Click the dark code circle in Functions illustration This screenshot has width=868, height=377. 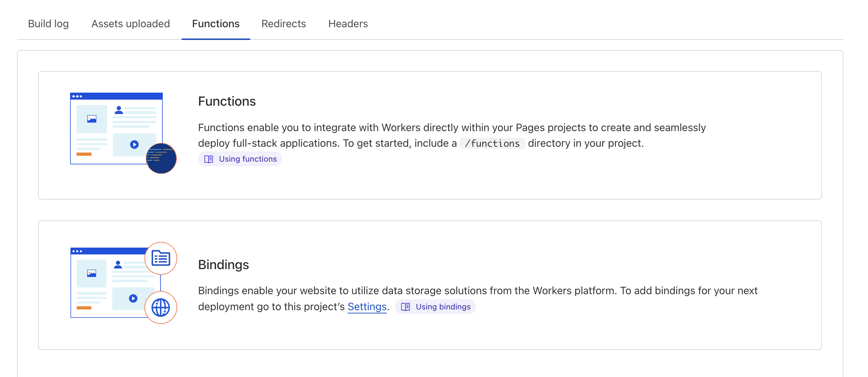coord(161,158)
